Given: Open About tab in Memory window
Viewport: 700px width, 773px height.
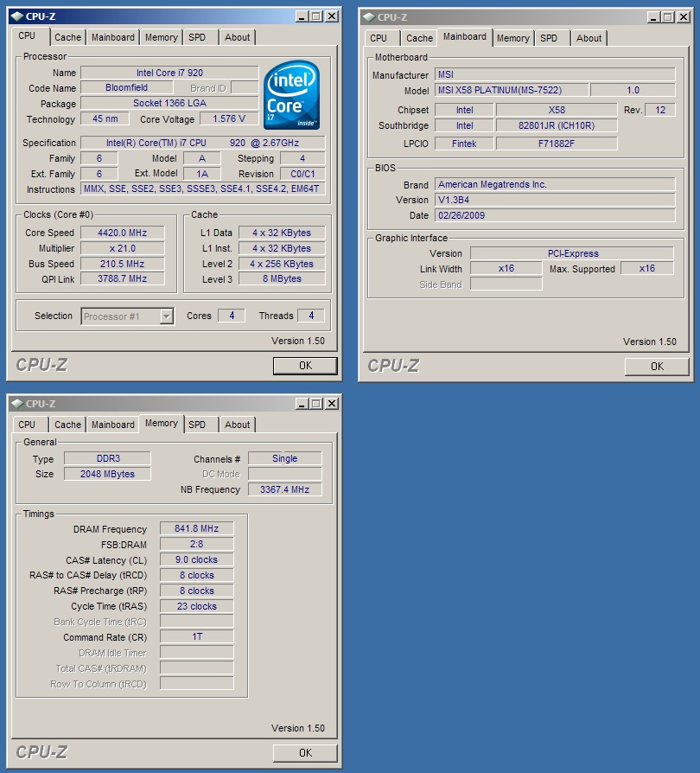Looking at the screenshot, I should [237, 425].
